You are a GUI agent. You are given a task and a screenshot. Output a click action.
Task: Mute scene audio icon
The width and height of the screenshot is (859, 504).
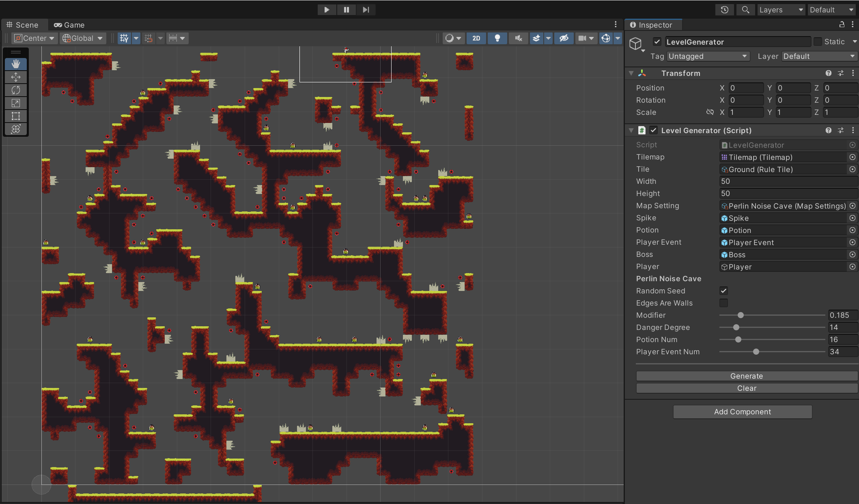[x=518, y=38]
